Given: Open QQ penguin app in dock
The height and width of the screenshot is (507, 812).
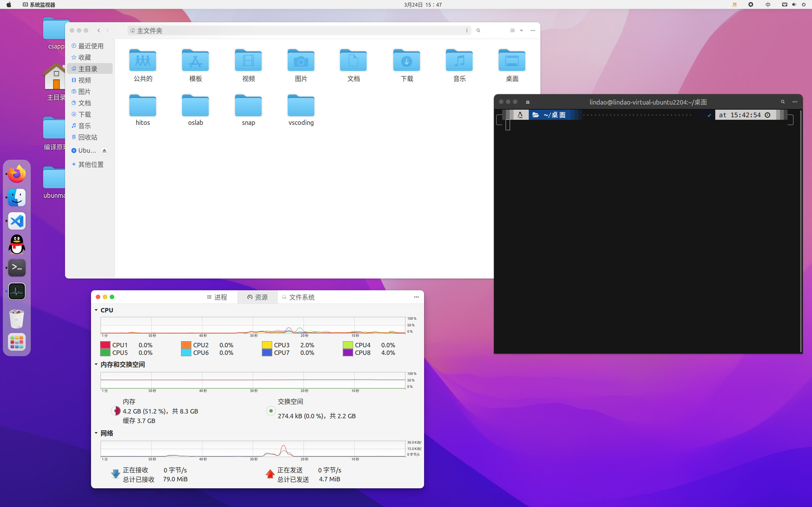Looking at the screenshot, I should tap(17, 244).
